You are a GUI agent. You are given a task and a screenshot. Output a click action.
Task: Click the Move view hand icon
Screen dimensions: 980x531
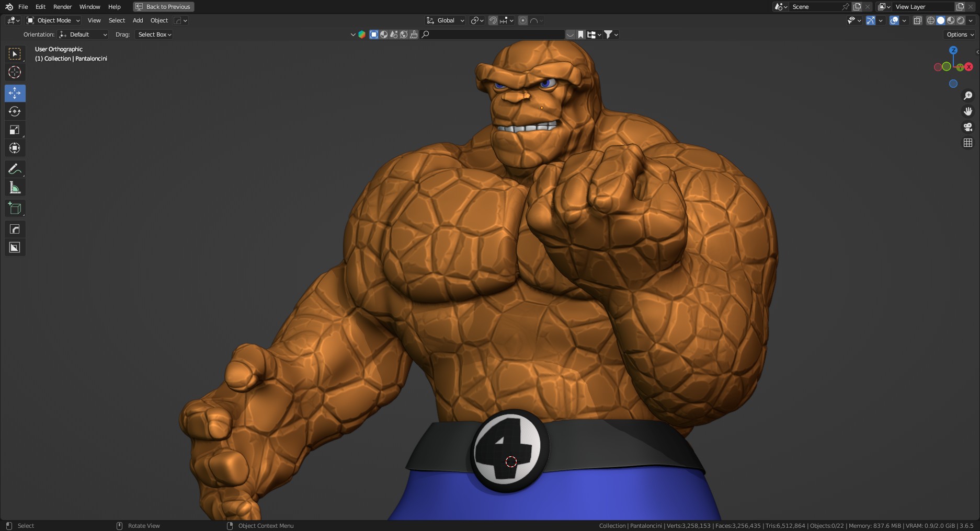click(x=968, y=111)
